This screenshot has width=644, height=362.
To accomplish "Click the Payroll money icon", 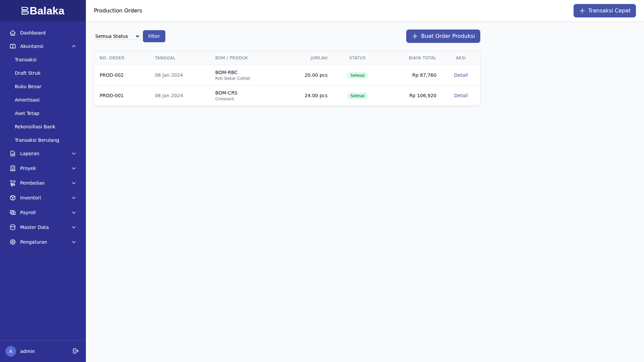I will [13, 213].
